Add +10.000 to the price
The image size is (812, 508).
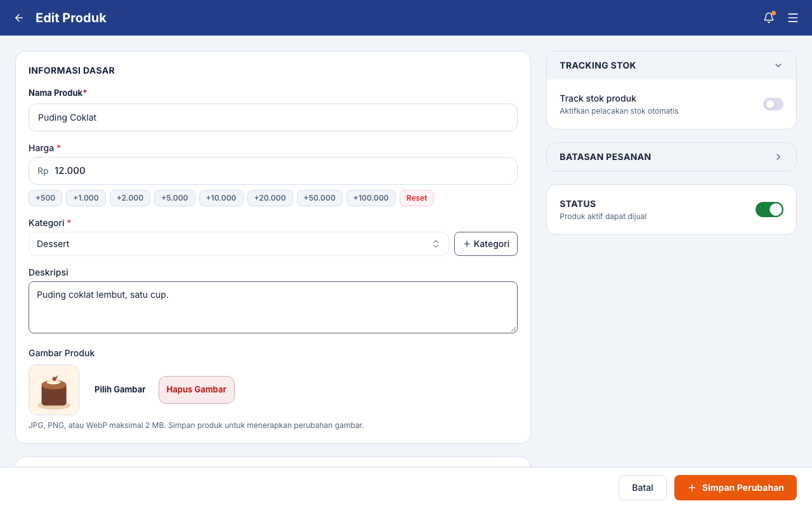pyautogui.click(x=221, y=198)
